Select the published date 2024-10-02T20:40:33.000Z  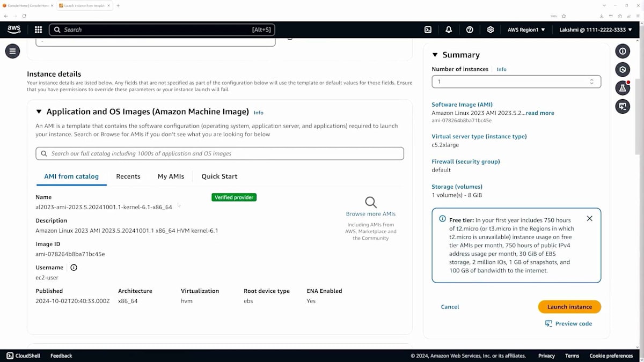coord(72,301)
